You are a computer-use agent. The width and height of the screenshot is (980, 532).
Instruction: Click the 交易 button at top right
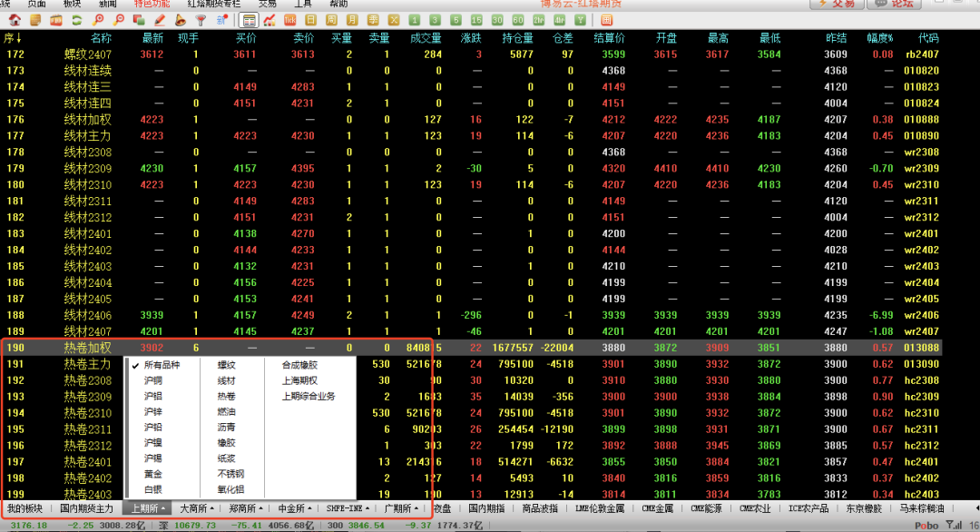click(837, 4)
